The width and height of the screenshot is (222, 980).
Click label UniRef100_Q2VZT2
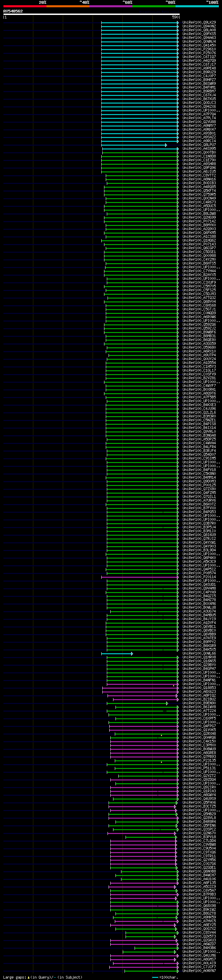pos(199,775)
